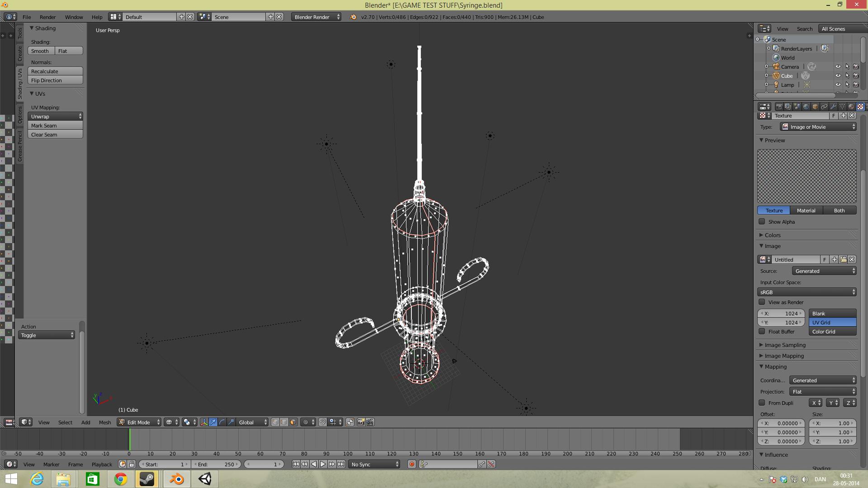Expand the Colors panel
Viewport: 868px width, 488px height.
coord(772,235)
